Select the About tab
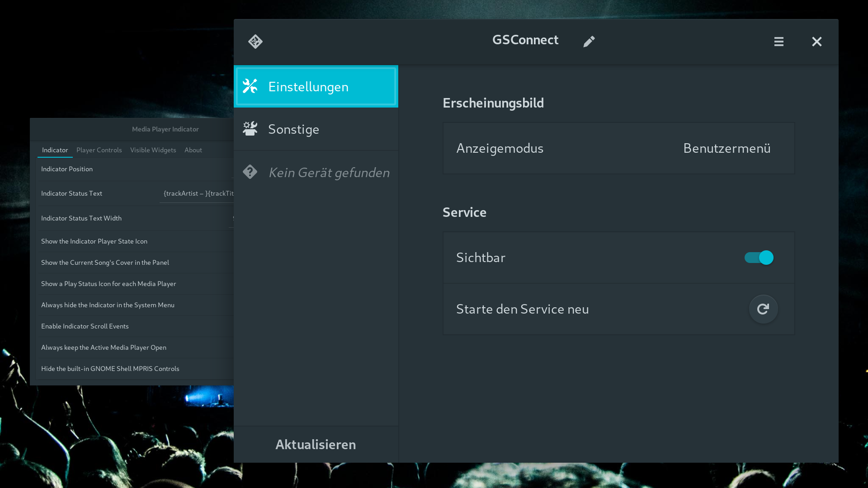This screenshot has height=488, width=868. point(193,150)
